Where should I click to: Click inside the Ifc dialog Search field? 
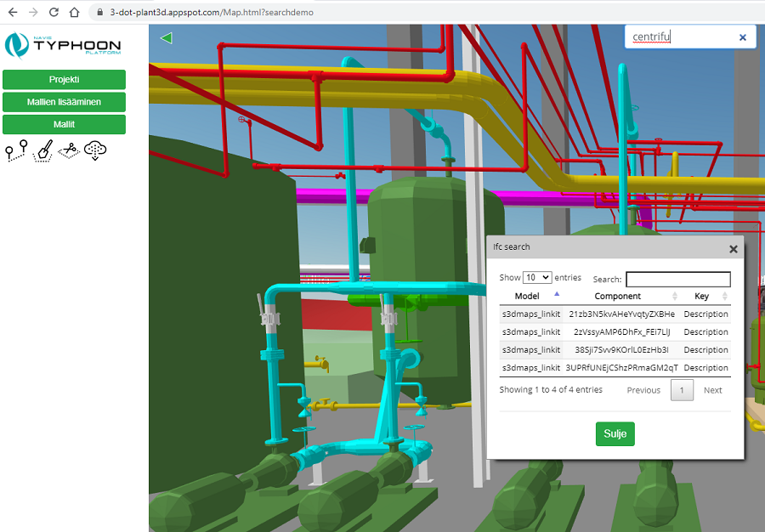pyautogui.click(x=677, y=279)
